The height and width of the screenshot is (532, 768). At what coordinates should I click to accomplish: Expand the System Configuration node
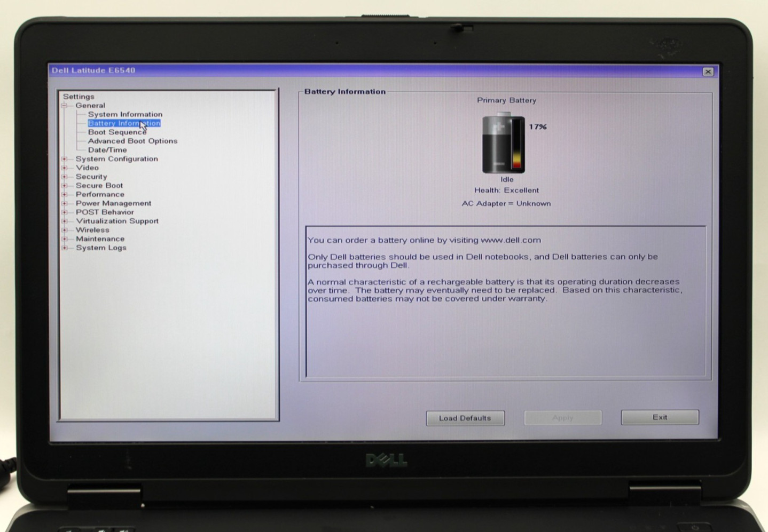point(65,159)
